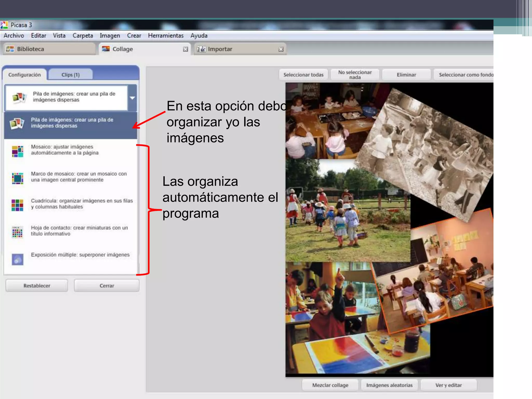Click the Importar tab camera icon
The image size is (532, 399).
click(x=201, y=49)
